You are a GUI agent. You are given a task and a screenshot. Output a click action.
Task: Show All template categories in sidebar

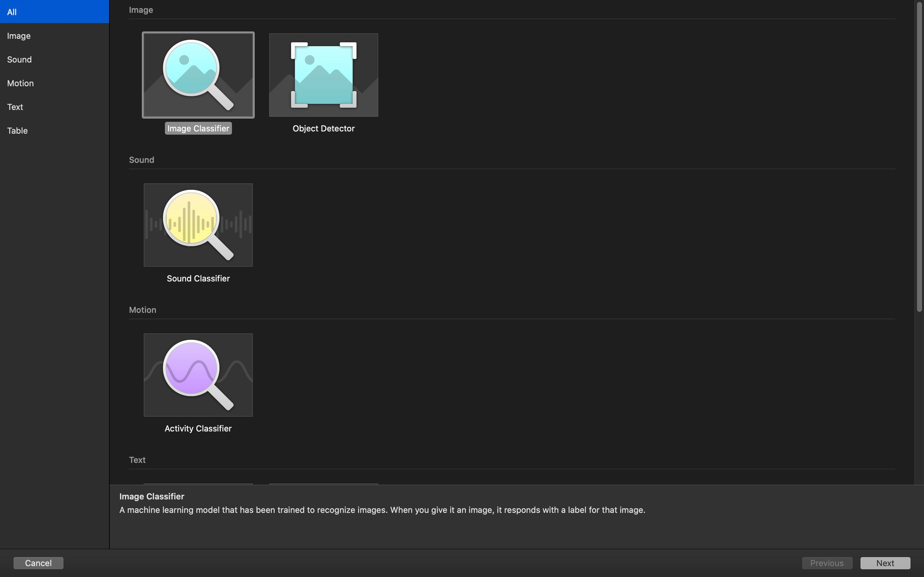coord(54,12)
